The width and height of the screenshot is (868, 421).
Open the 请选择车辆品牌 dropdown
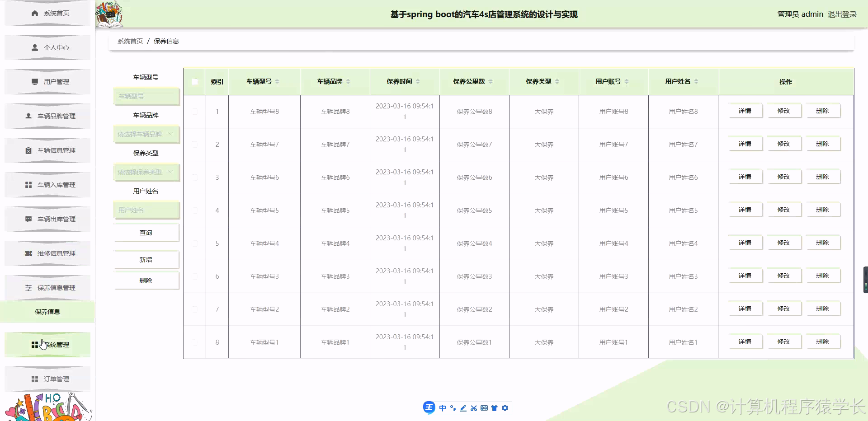coord(146,134)
